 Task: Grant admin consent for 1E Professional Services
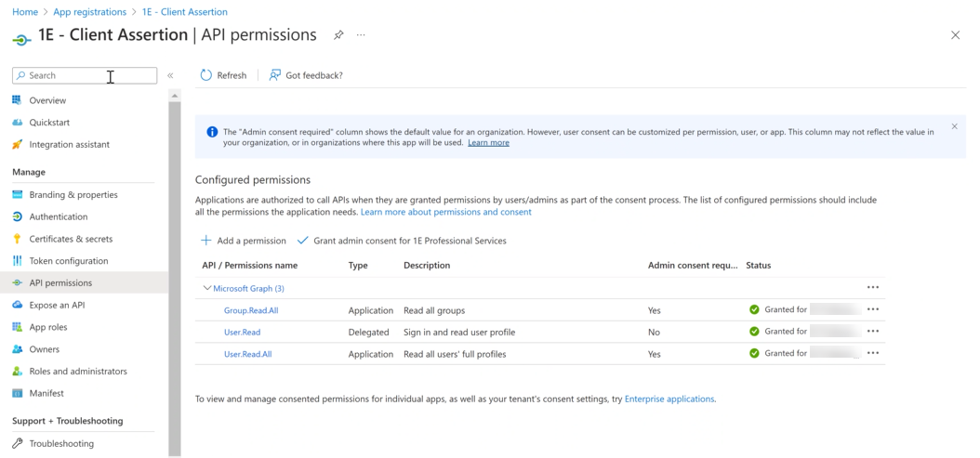(402, 241)
